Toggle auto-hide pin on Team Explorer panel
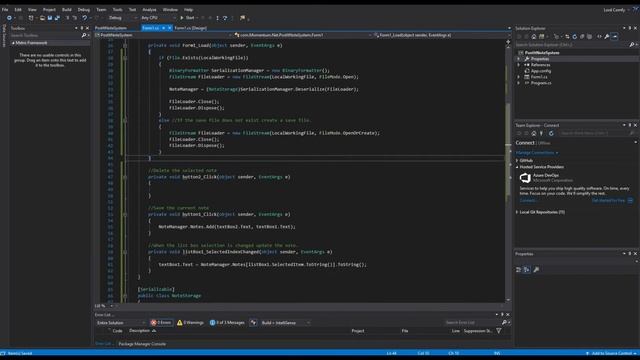The height and width of the screenshot is (360, 640). tap(630, 125)
